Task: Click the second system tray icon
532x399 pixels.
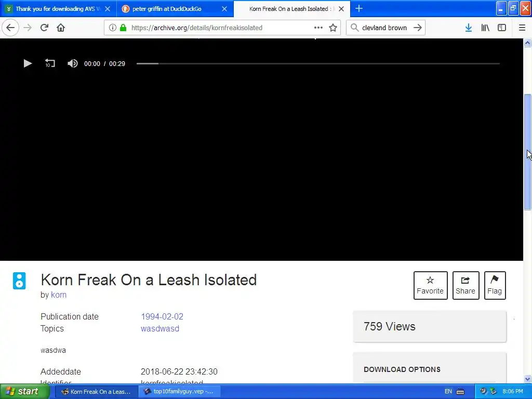Action: [x=493, y=392]
